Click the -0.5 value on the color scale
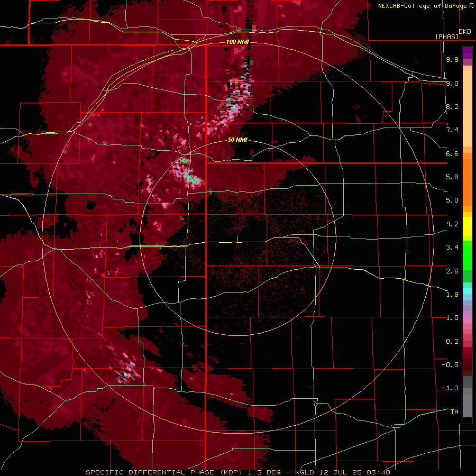The width and height of the screenshot is (476, 476). 450,365
